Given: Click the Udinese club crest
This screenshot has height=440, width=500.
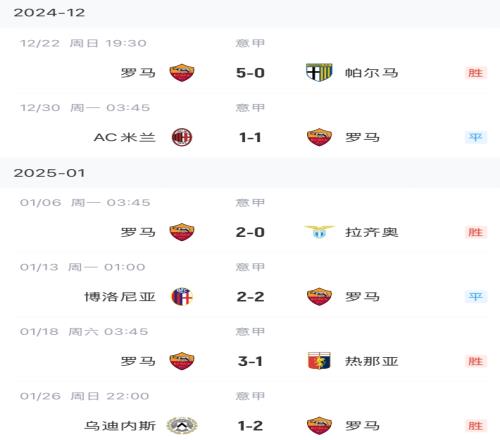Looking at the screenshot, I should pyautogui.click(x=182, y=425).
